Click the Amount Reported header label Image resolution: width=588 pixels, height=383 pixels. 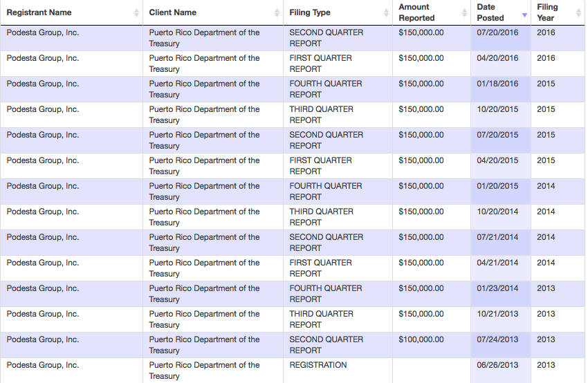coord(416,12)
